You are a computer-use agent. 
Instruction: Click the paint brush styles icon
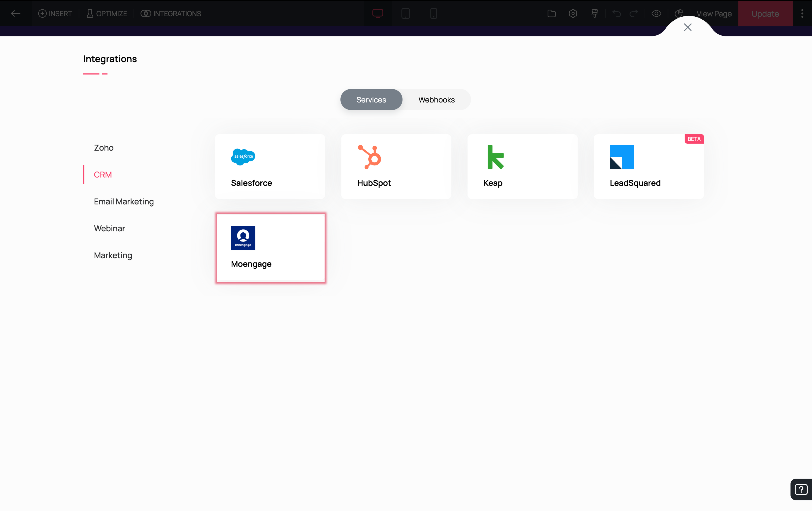pyautogui.click(x=595, y=13)
